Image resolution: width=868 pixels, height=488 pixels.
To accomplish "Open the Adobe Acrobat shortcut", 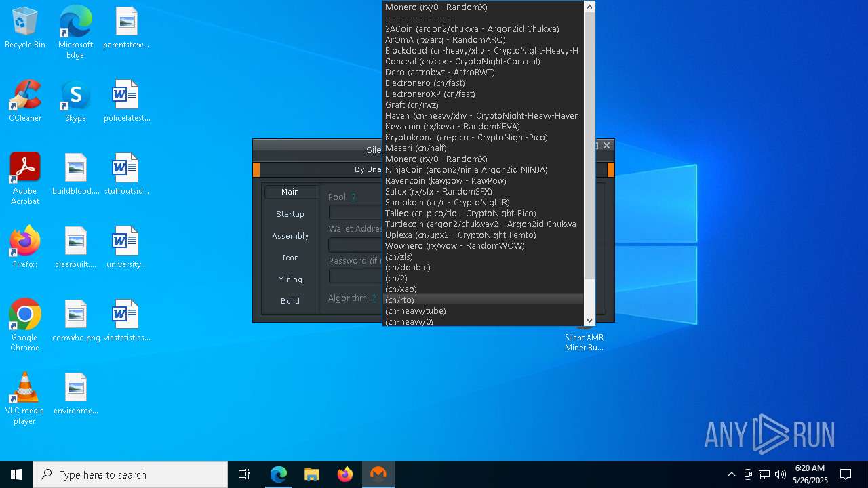I will click(x=25, y=180).
